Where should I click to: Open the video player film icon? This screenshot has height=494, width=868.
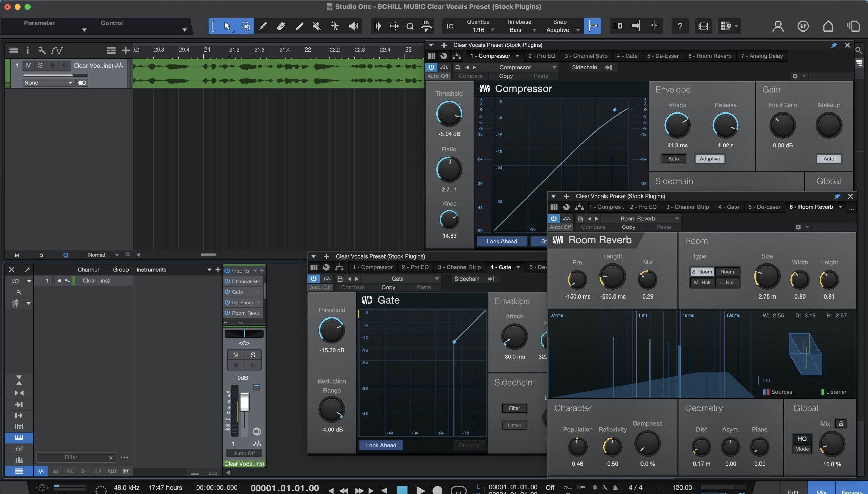(x=703, y=26)
